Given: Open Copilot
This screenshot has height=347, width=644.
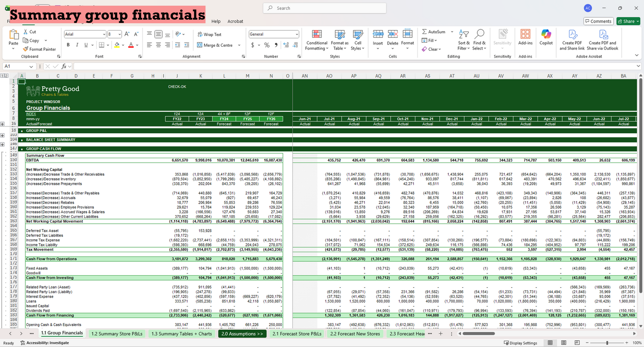Looking at the screenshot, I should point(546,40).
